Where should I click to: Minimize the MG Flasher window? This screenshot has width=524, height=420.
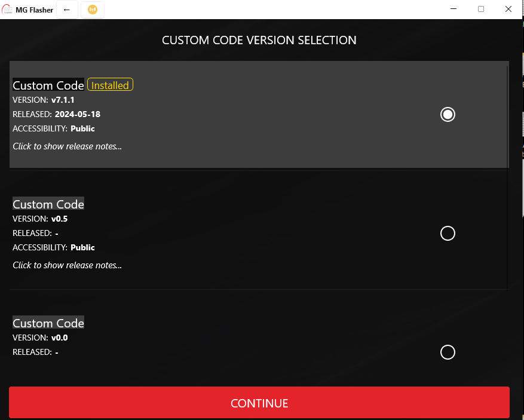click(x=453, y=9)
